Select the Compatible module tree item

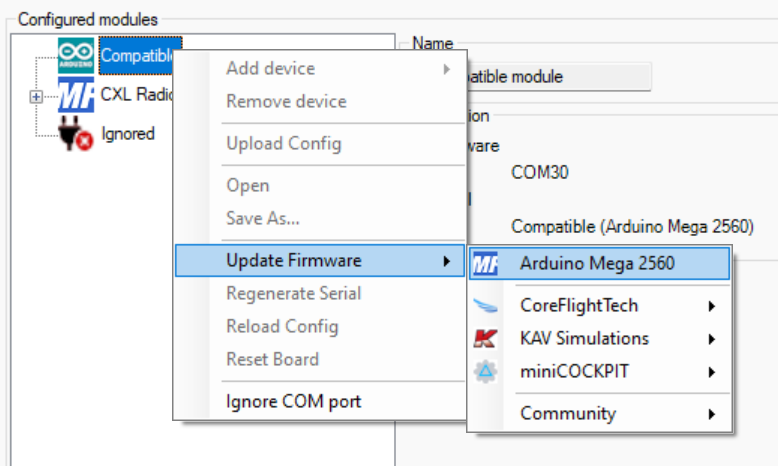(x=138, y=55)
